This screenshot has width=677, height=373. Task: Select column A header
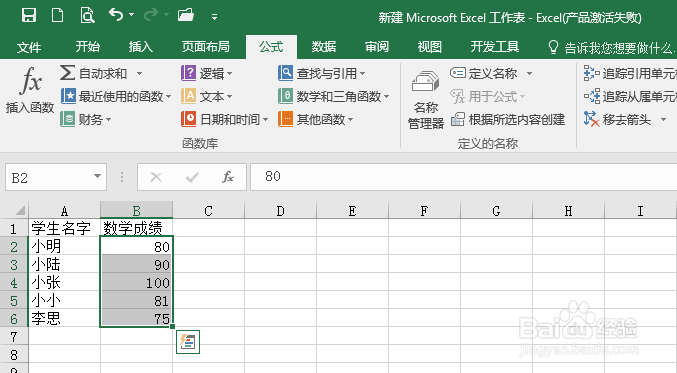point(64,211)
